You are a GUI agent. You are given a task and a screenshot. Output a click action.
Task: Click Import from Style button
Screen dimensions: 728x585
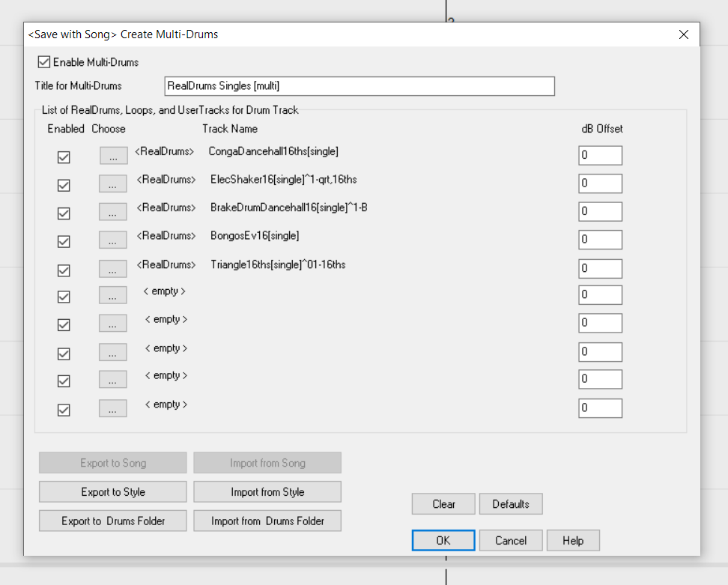[267, 492]
